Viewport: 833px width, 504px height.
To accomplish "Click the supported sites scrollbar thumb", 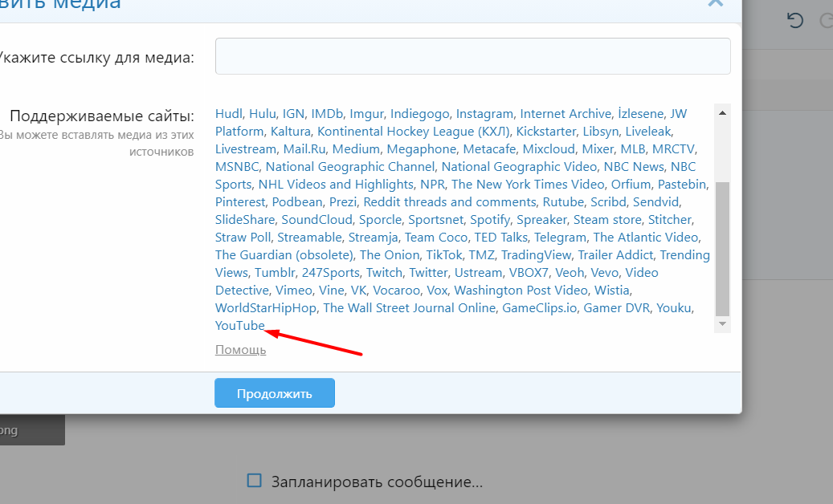I will pos(722,249).
